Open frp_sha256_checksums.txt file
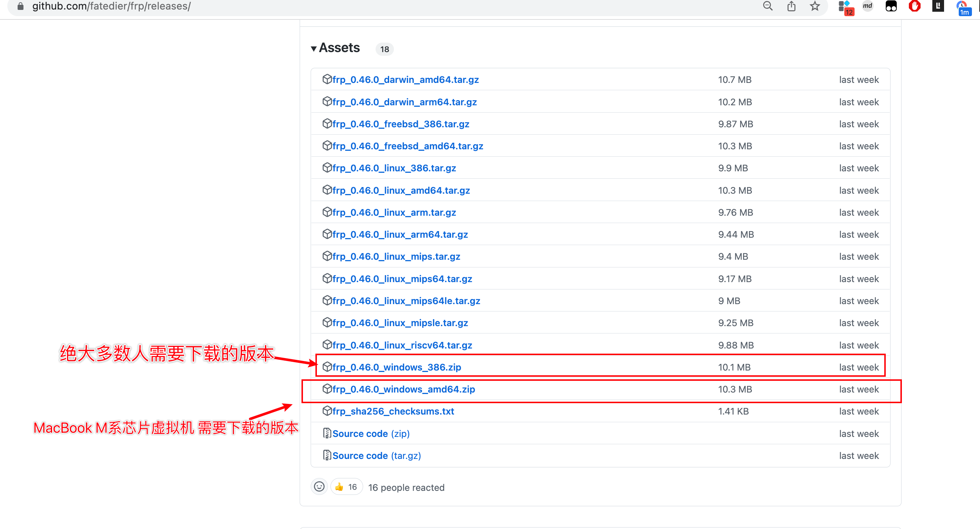Screen dimensions: 980x529 [x=393, y=411]
